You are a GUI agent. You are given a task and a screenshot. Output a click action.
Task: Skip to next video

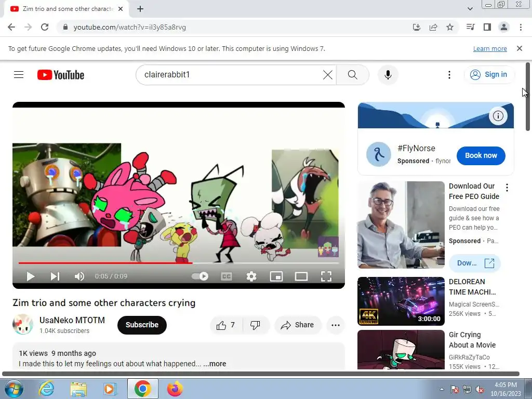pos(55,276)
